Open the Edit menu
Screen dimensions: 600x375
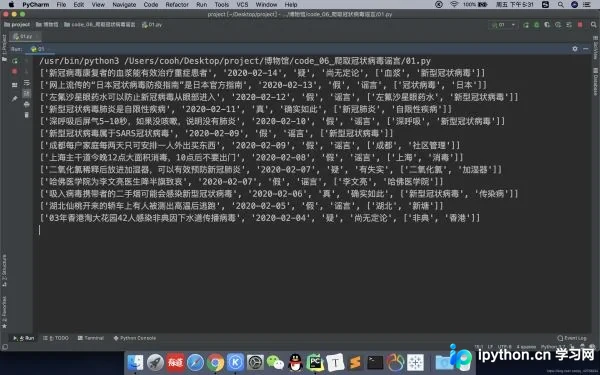pyautogui.click(x=79, y=5)
